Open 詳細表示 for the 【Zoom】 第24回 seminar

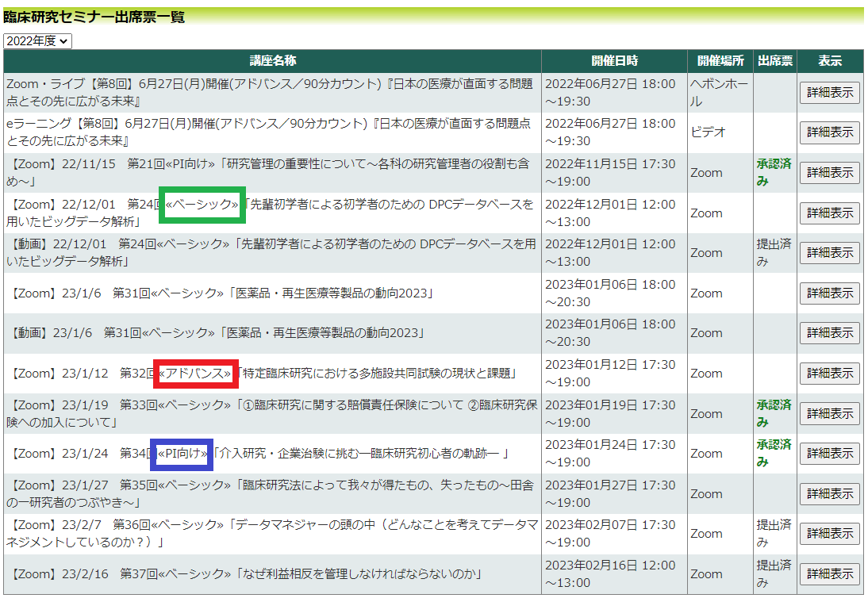830,213
